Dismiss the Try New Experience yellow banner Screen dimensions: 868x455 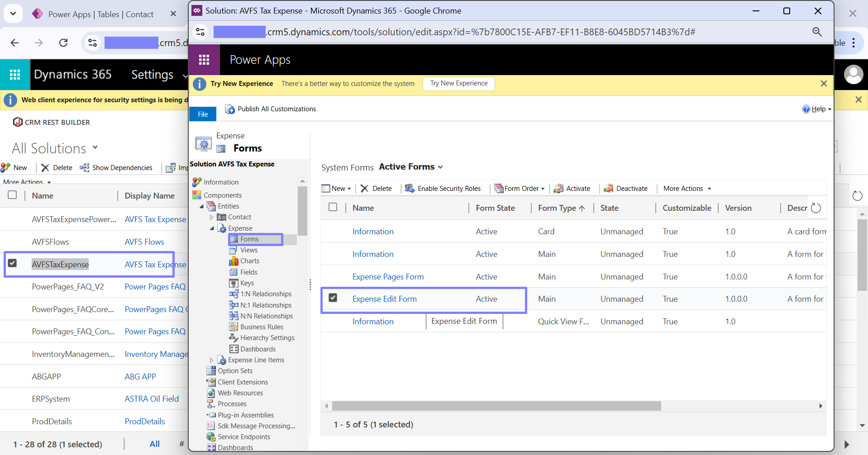point(824,84)
